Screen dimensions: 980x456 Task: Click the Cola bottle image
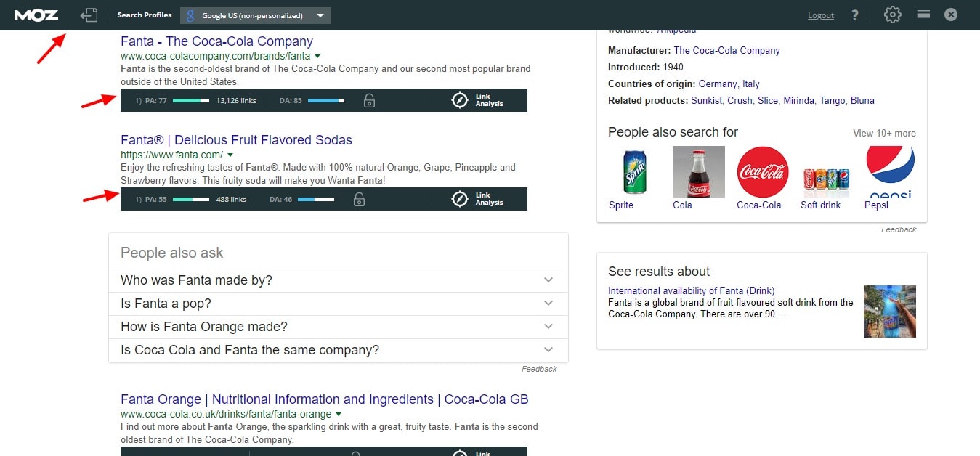699,172
